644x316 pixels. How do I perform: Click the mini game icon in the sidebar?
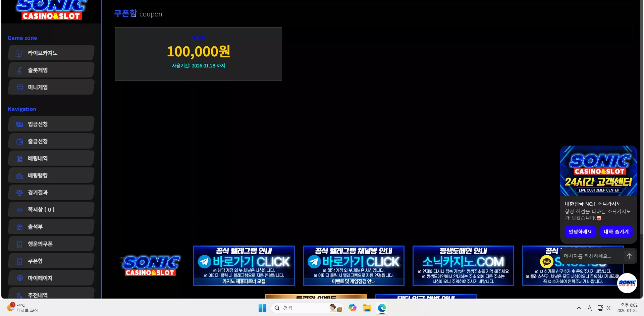click(x=19, y=88)
